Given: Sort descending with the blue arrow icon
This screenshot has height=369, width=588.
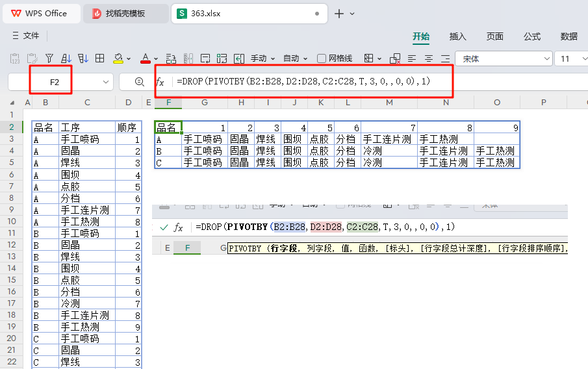Looking at the screenshot, I should pyautogui.click(x=83, y=58).
